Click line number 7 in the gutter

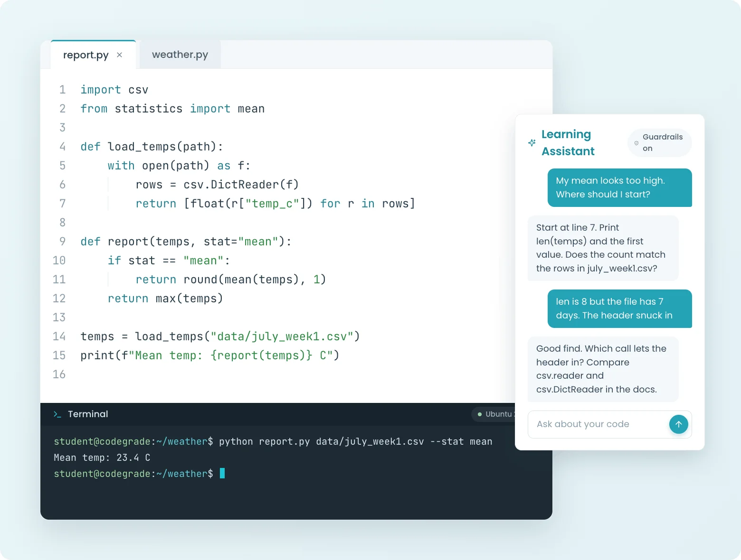coord(62,204)
